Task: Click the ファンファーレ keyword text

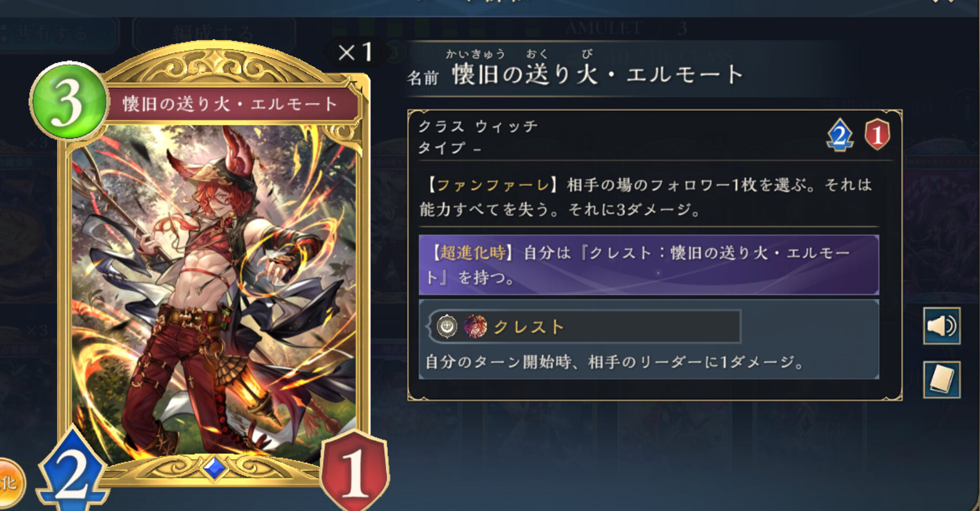Action: 493,186
